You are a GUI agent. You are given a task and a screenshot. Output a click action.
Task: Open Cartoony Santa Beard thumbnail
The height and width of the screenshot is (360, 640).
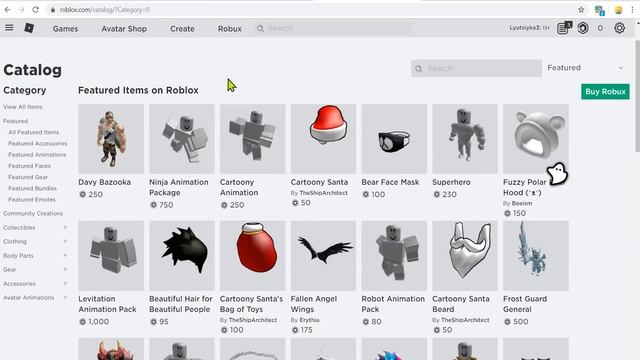pos(465,256)
